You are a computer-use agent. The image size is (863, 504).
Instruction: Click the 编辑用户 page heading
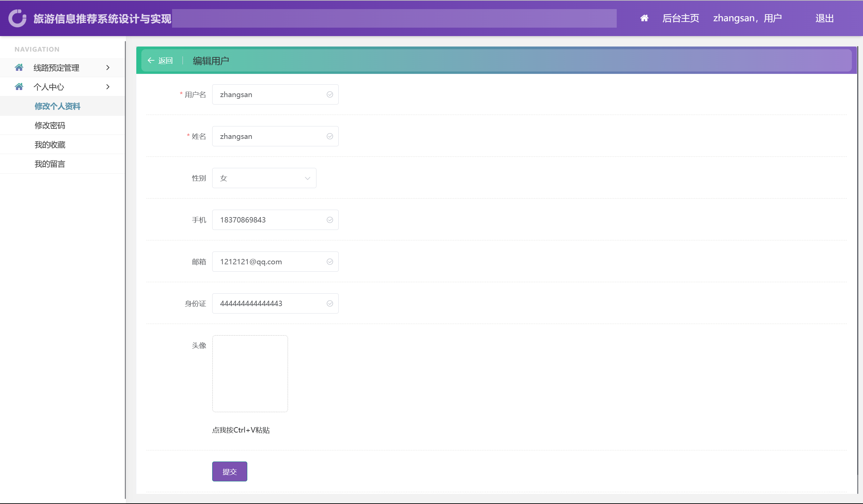[x=211, y=61]
